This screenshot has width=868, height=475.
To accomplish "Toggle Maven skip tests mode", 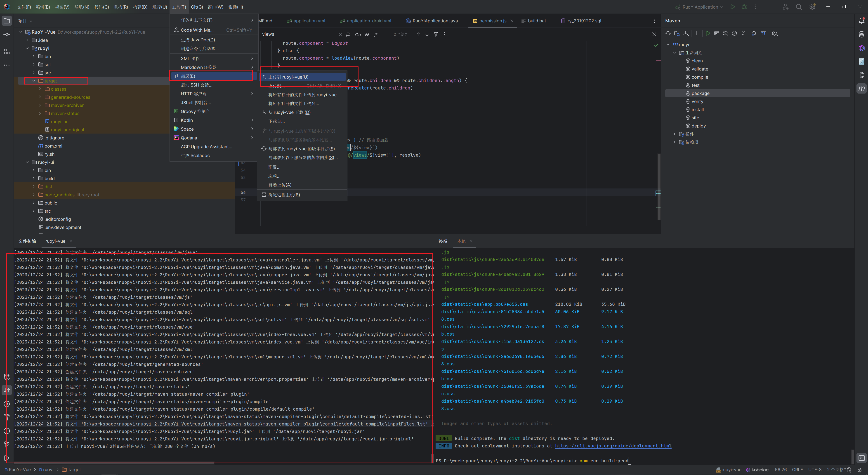I will [x=734, y=33].
